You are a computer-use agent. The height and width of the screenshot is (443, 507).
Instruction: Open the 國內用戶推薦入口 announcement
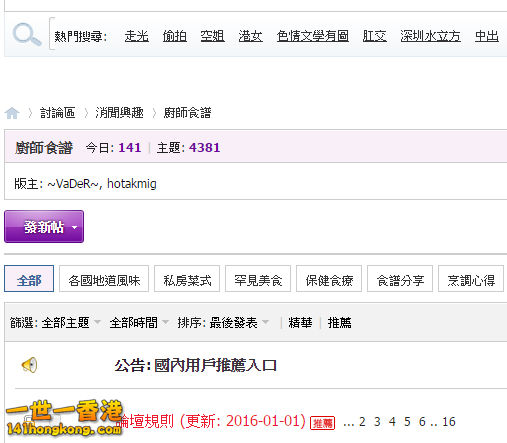[x=195, y=365]
